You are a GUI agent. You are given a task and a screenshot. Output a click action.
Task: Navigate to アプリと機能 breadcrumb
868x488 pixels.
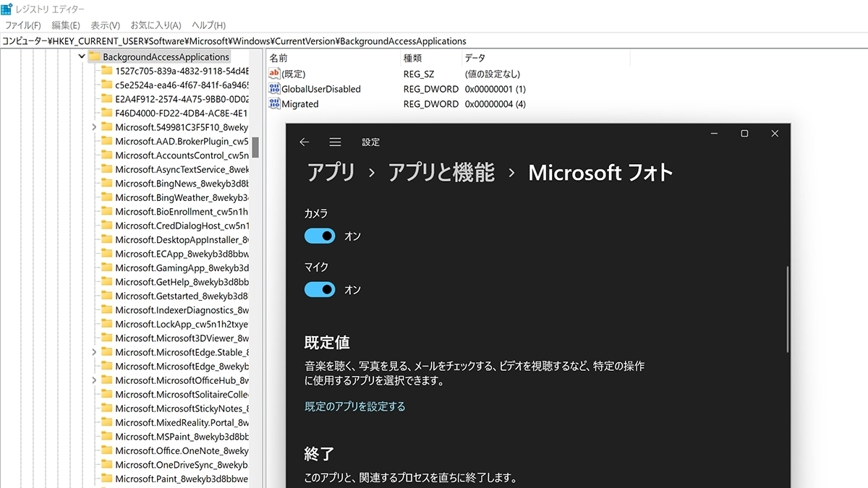pyautogui.click(x=441, y=173)
